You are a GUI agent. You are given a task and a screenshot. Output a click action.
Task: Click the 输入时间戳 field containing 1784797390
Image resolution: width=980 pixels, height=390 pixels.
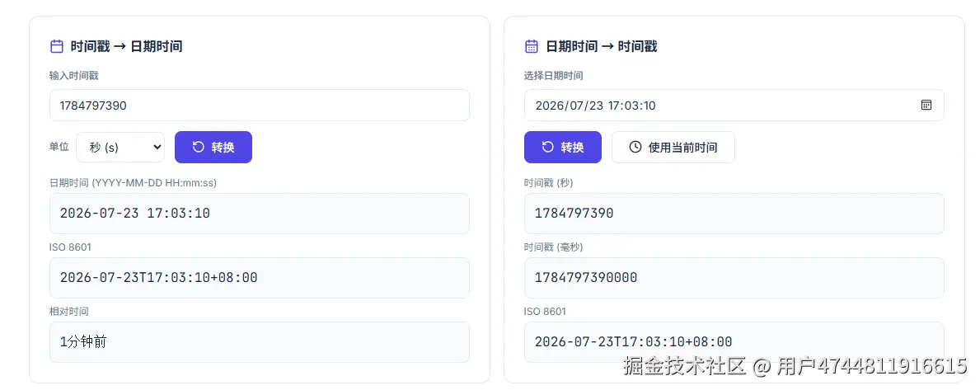point(260,105)
